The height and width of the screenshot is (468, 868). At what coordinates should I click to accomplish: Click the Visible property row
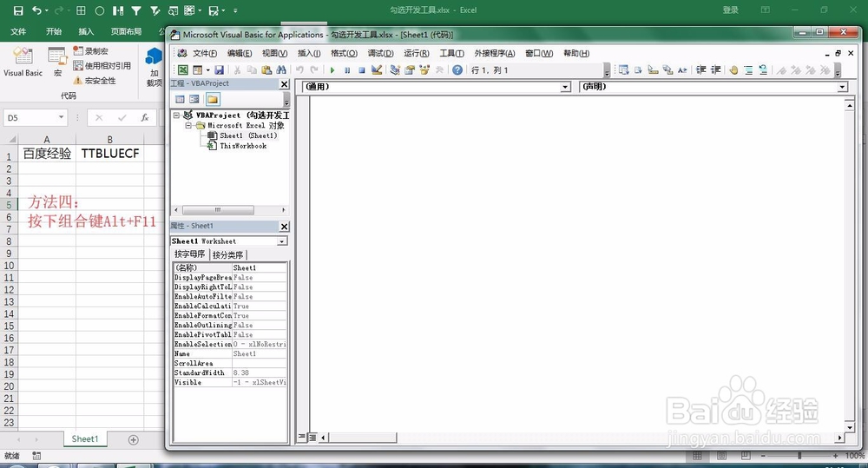pos(230,383)
